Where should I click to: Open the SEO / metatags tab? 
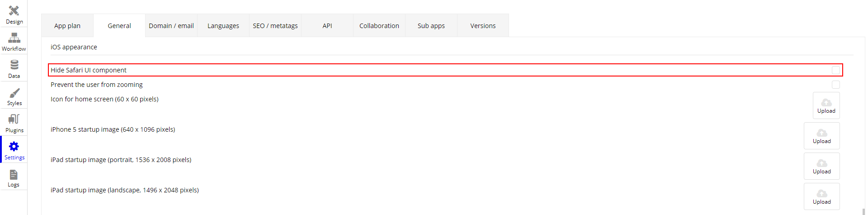[275, 25]
